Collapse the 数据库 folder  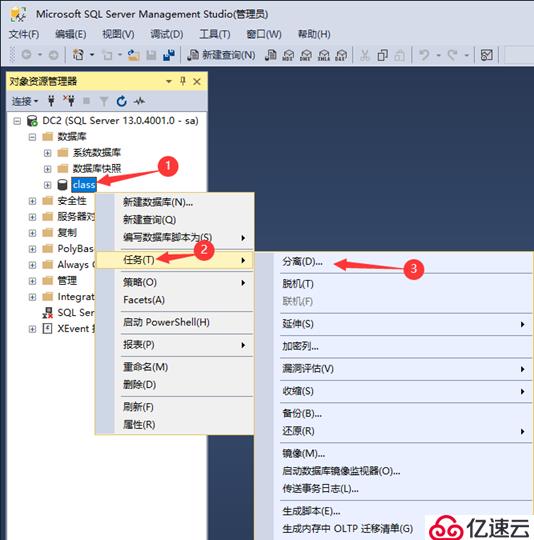pyautogui.click(x=32, y=137)
